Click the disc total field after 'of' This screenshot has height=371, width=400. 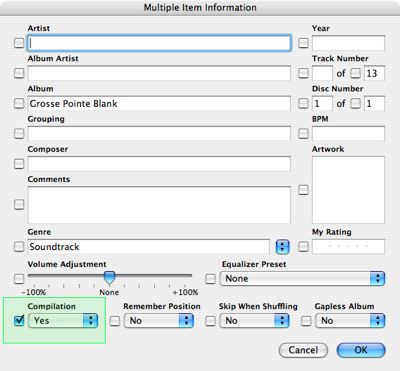click(x=375, y=104)
